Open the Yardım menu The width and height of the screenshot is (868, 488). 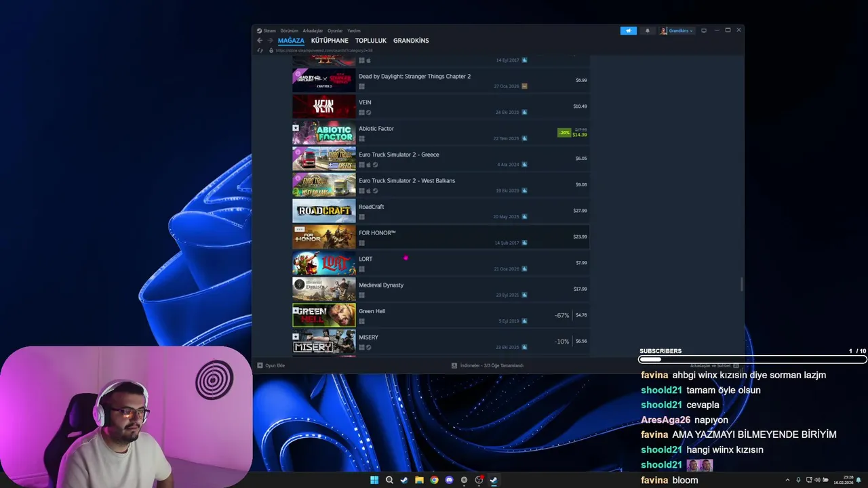click(354, 30)
